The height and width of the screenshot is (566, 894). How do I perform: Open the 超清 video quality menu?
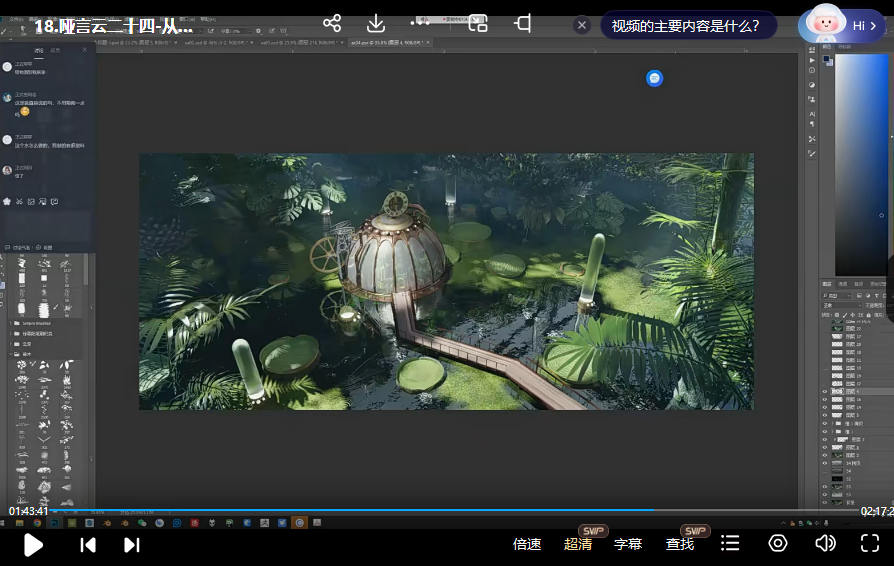[578, 544]
